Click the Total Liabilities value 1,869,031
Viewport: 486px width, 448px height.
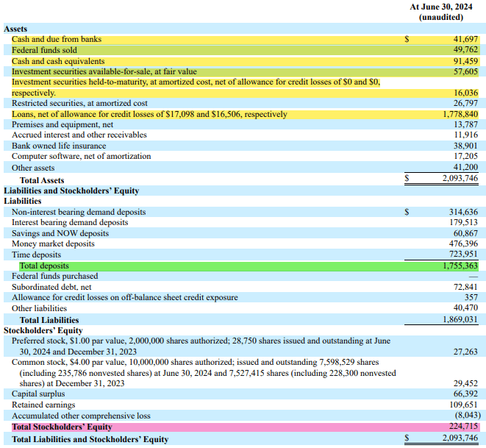(459, 320)
